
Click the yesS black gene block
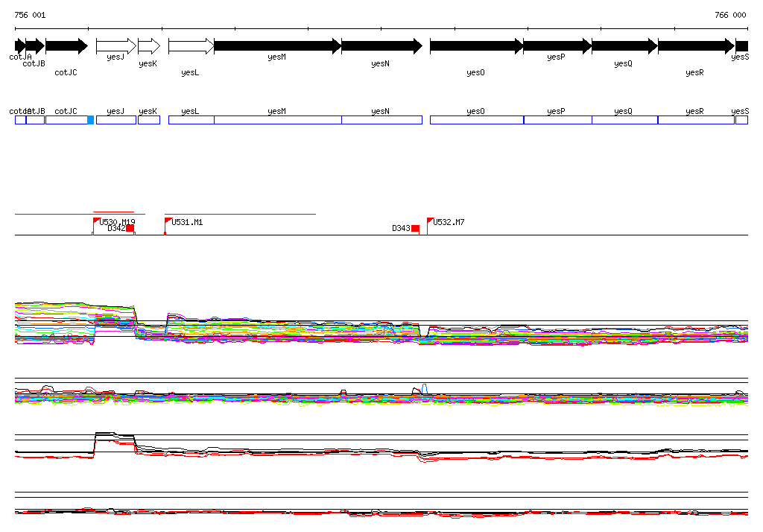741,46
